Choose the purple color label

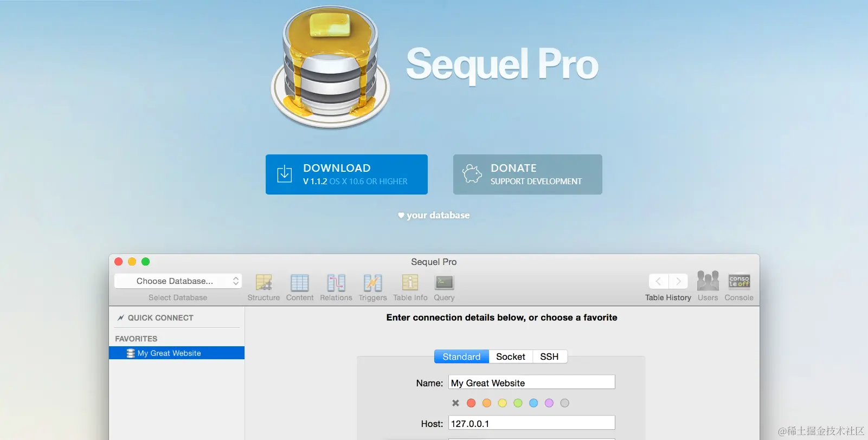pyautogui.click(x=549, y=403)
